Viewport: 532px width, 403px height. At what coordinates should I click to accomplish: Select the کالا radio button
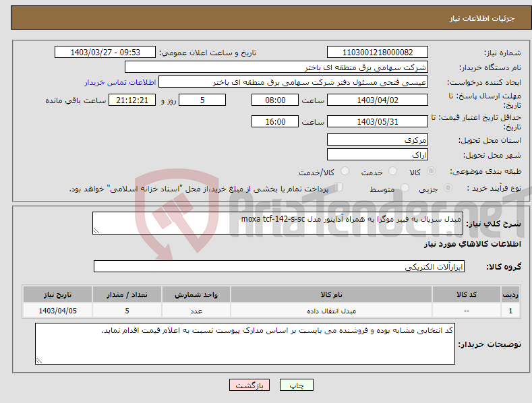pyautogui.click(x=431, y=171)
